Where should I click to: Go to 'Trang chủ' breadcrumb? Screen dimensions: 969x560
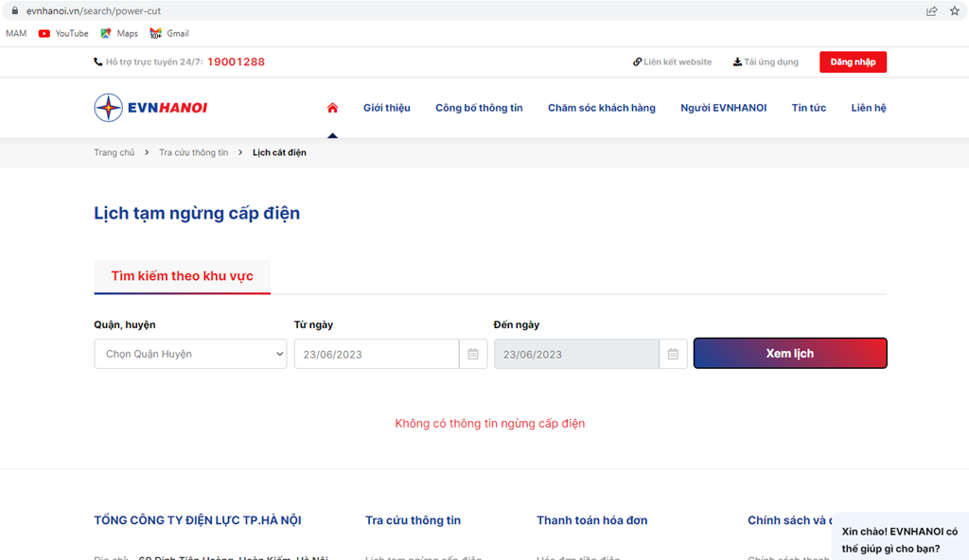click(x=115, y=152)
